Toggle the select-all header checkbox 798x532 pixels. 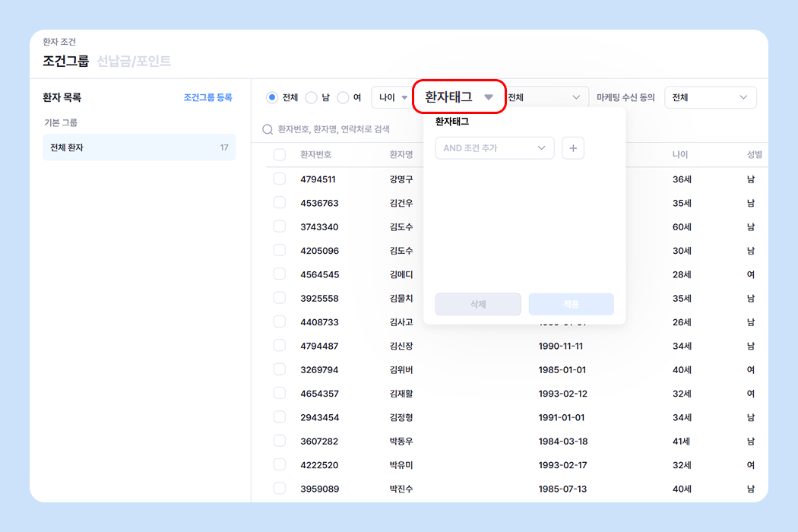[x=279, y=154]
